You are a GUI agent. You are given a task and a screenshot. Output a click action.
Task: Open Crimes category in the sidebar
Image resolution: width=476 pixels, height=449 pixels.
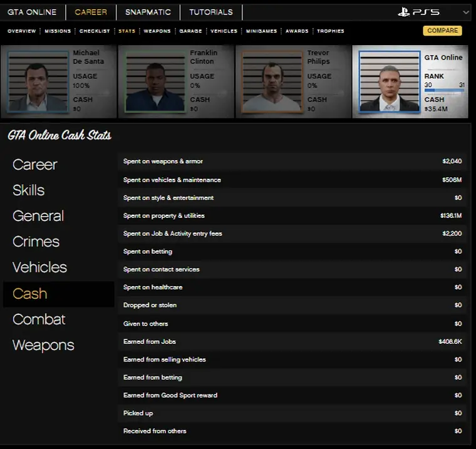click(x=36, y=242)
